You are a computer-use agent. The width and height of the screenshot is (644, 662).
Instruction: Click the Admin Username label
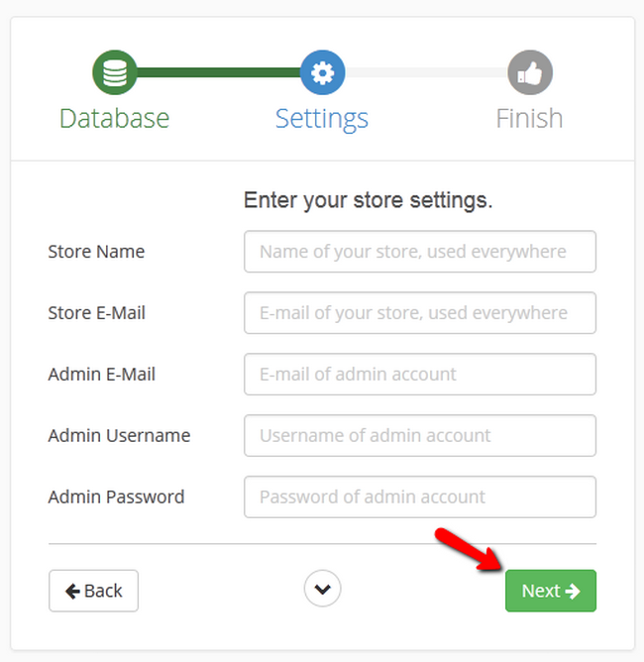coord(119,436)
